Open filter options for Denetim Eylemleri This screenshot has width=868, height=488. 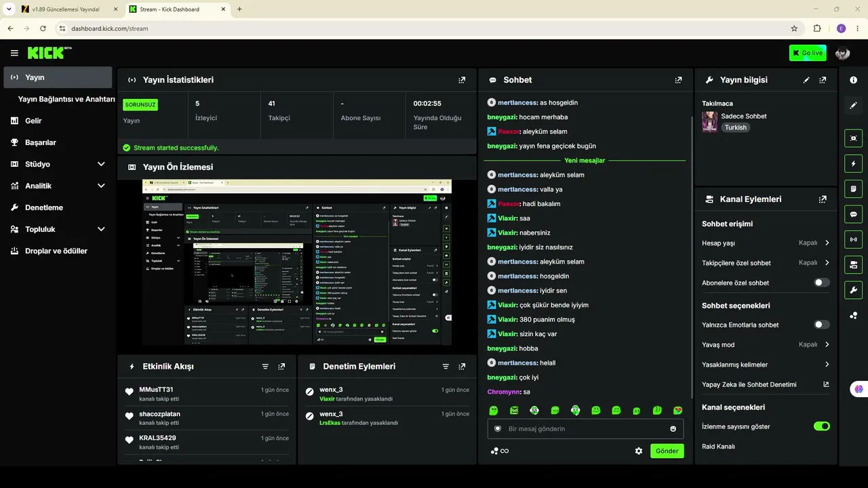click(x=446, y=367)
